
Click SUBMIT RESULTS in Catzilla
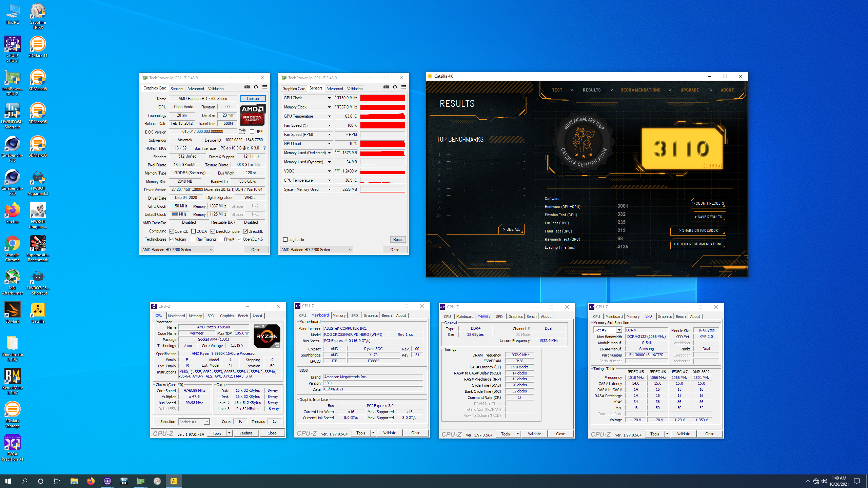708,203
